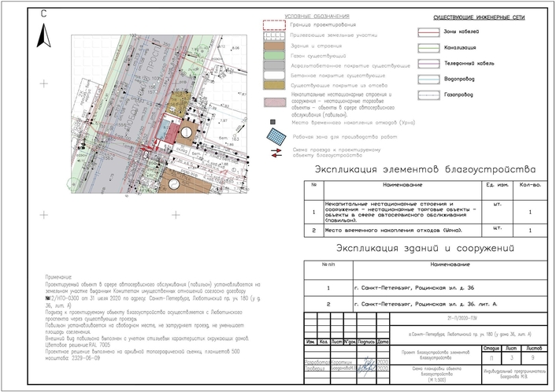Click the 'Проверил' row label
556x392 pixels.
coord(314,368)
